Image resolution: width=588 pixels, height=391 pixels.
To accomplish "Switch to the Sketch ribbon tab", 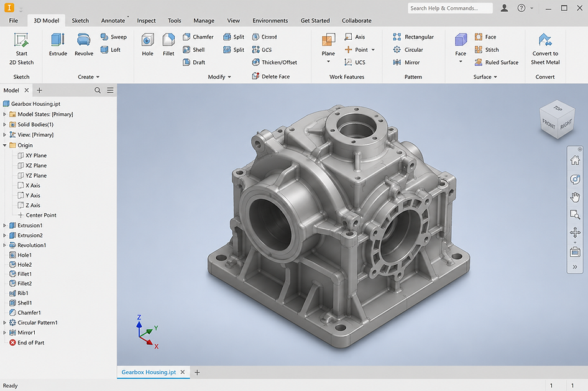I will point(80,21).
